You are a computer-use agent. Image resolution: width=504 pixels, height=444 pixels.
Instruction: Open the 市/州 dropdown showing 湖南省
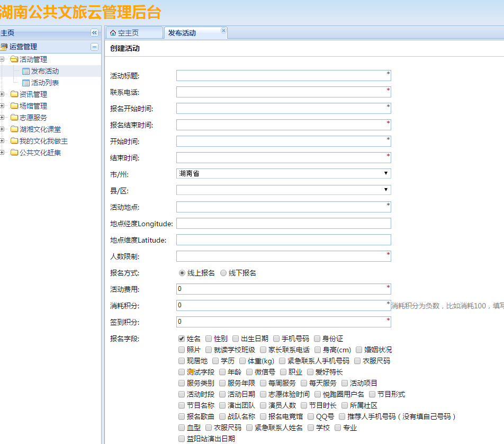(283, 173)
